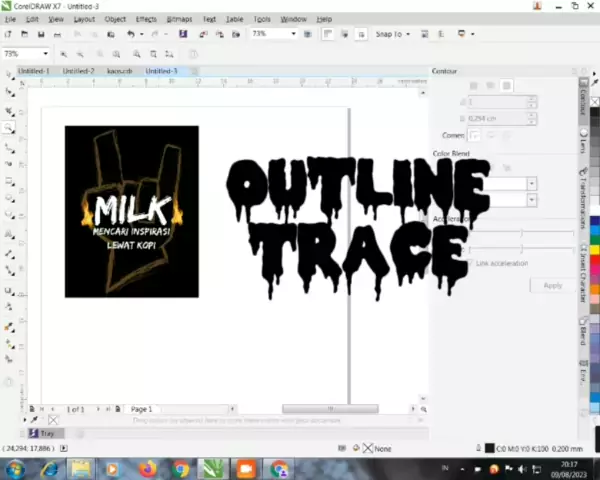Expand the Snap To dropdown

[x=408, y=34]
